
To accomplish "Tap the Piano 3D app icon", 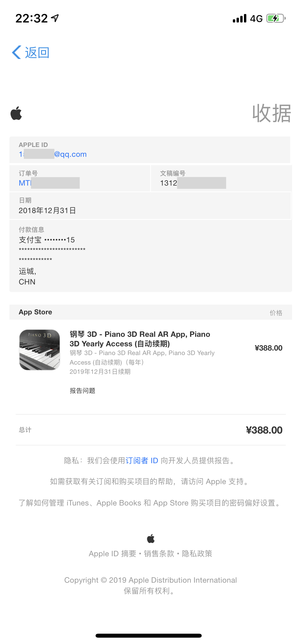I will (40, 349).
